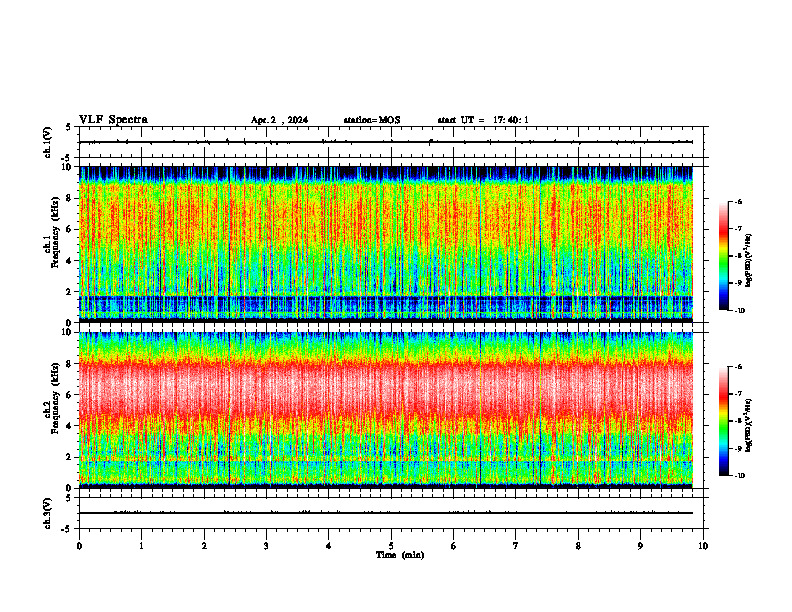Viewport: 792px width, 612px height.
Task: Click inside the ch.1 spectrogram panel
Action: coord(386,244)
